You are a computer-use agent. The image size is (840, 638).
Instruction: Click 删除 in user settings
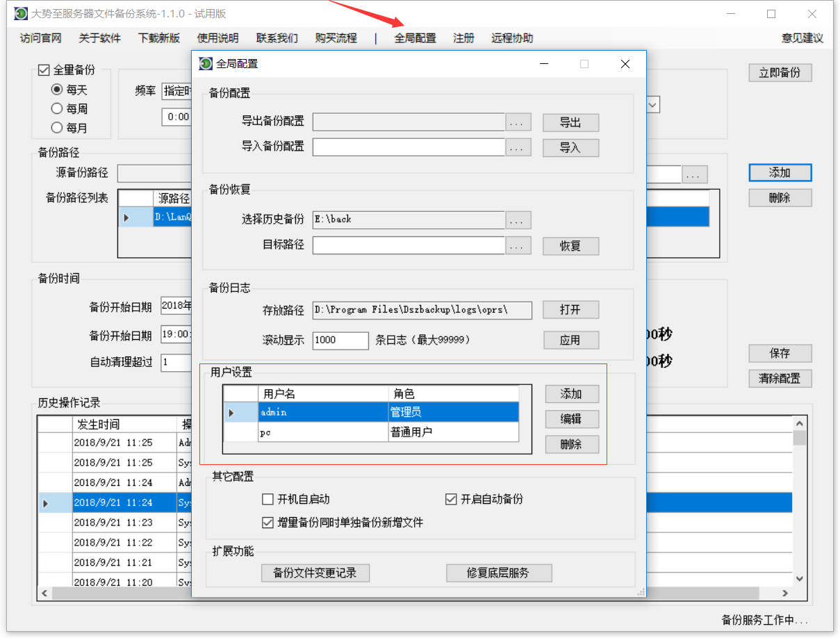click(x=571, y=444)
